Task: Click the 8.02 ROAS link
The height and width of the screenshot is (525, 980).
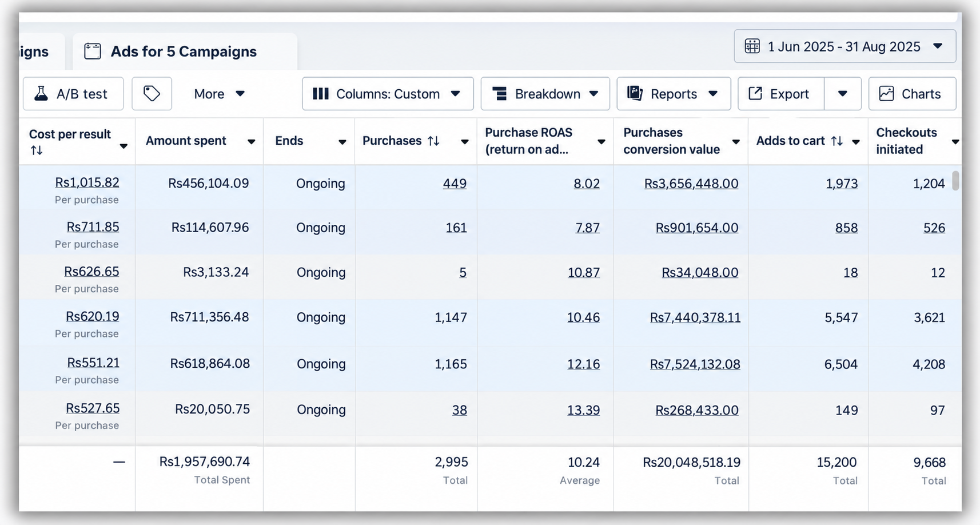Action: click(x=587, y=184)
